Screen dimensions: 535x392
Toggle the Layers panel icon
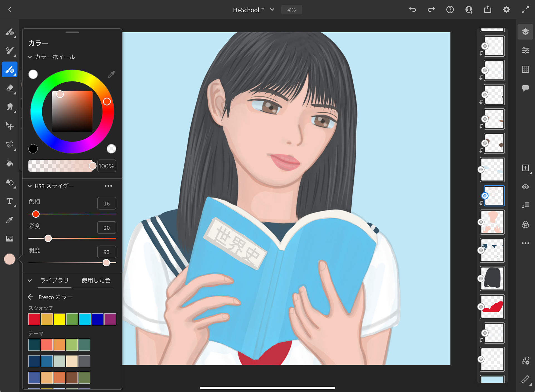coord(525,32)
